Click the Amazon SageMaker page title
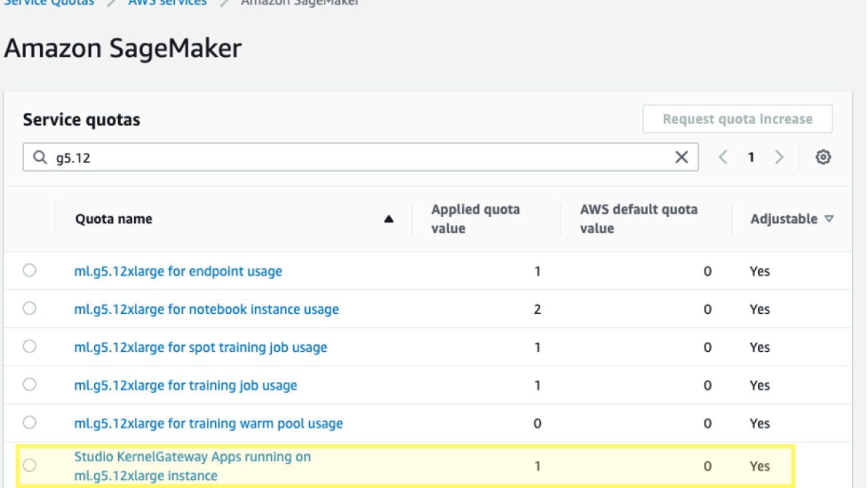This screenshot has height=488, width=868. pos(123,48)
